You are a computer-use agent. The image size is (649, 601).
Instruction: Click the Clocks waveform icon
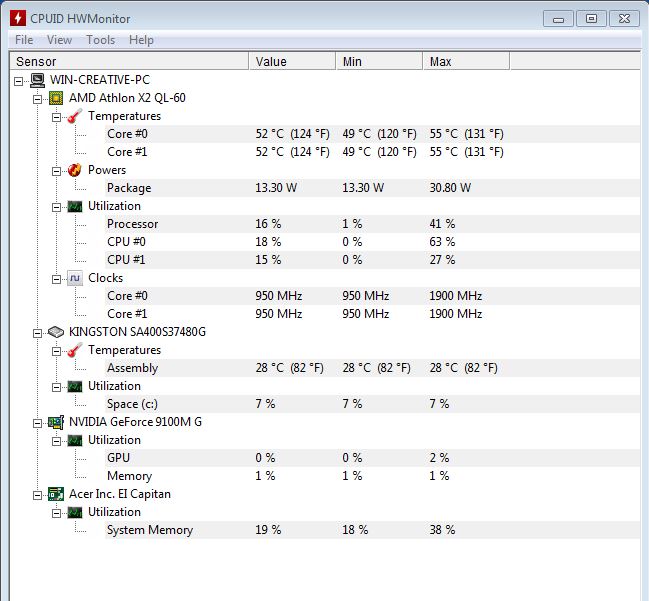coord(75,278)
